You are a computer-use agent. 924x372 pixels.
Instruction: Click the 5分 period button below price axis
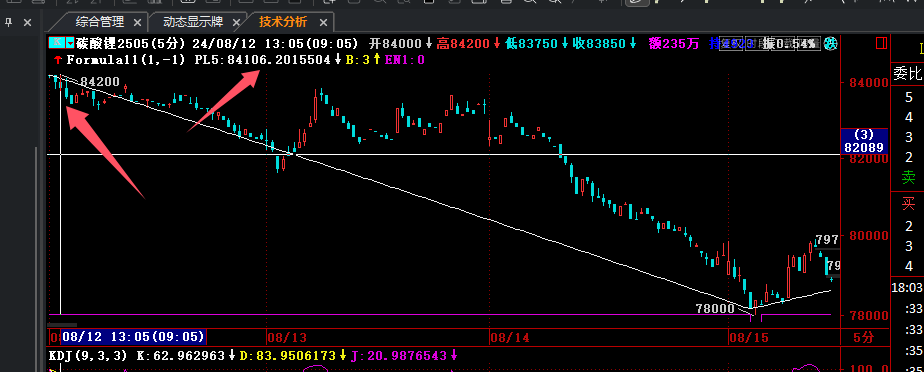click(x=864, y=338)
